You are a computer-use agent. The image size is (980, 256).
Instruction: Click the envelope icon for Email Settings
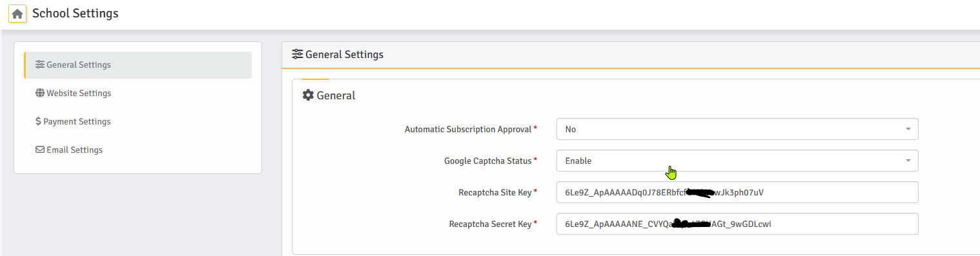tap(40, 150)
